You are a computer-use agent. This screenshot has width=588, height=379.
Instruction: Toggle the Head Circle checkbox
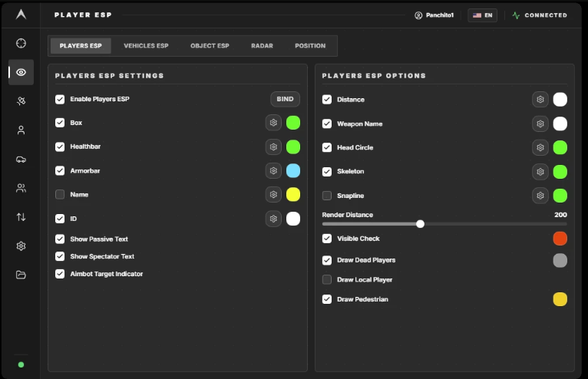327,147
